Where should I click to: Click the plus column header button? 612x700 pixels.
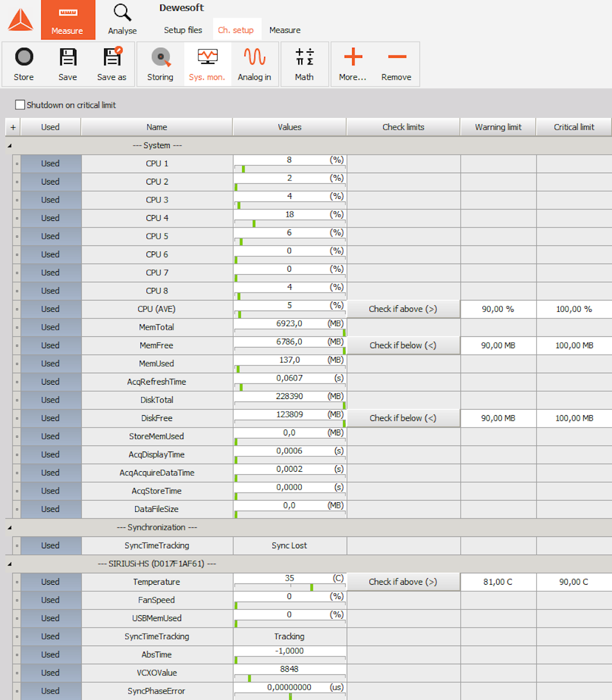13,127
